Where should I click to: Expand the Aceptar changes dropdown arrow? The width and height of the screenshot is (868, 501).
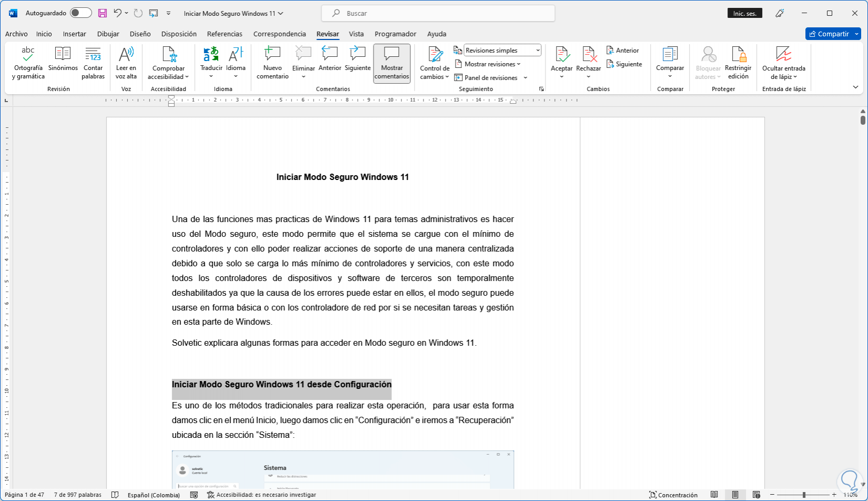point(561,77)
